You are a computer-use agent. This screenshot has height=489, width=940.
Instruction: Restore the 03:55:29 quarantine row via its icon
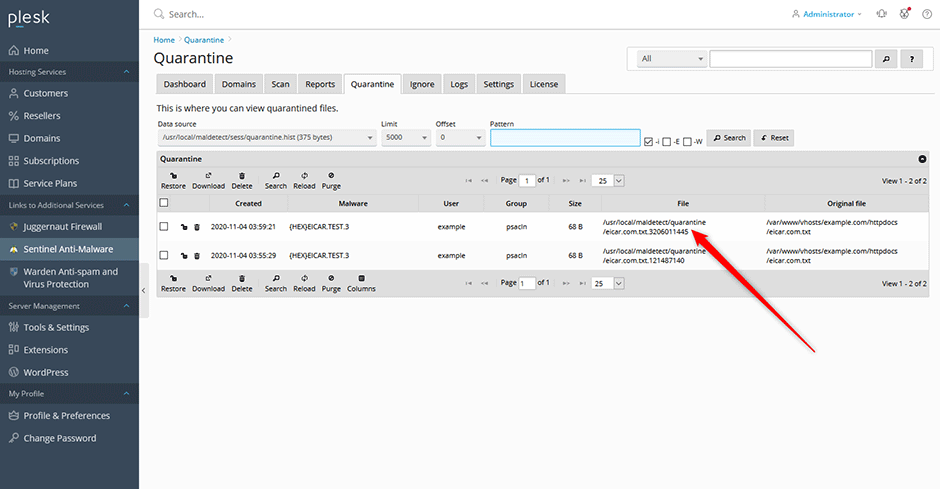click(184, 256)
